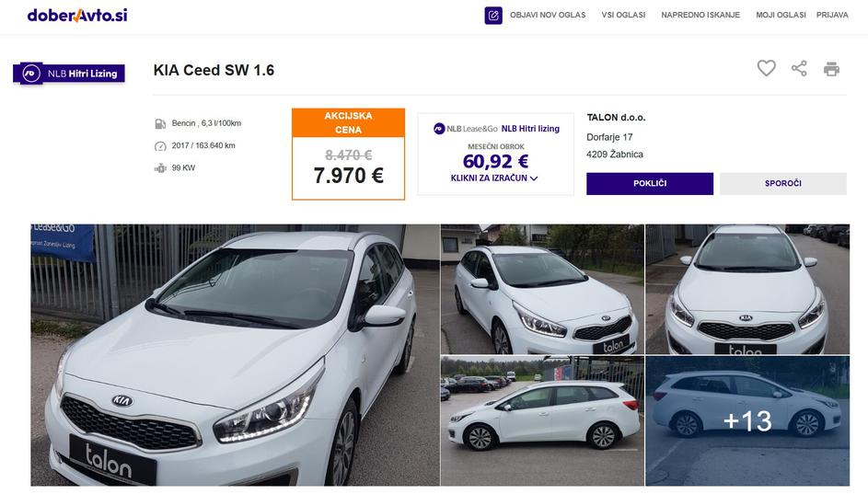View the +13 more photos thumbnail
868x494 pixels.
tap(746, 420)
